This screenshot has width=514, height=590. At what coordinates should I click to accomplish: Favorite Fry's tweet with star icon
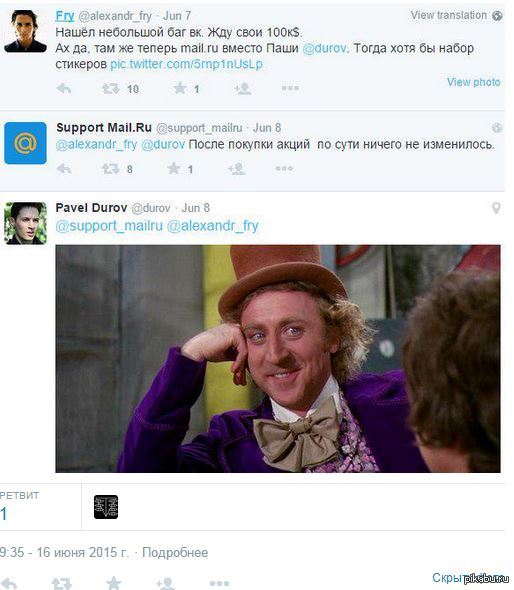pyautogui.click(x=180, y=88)
